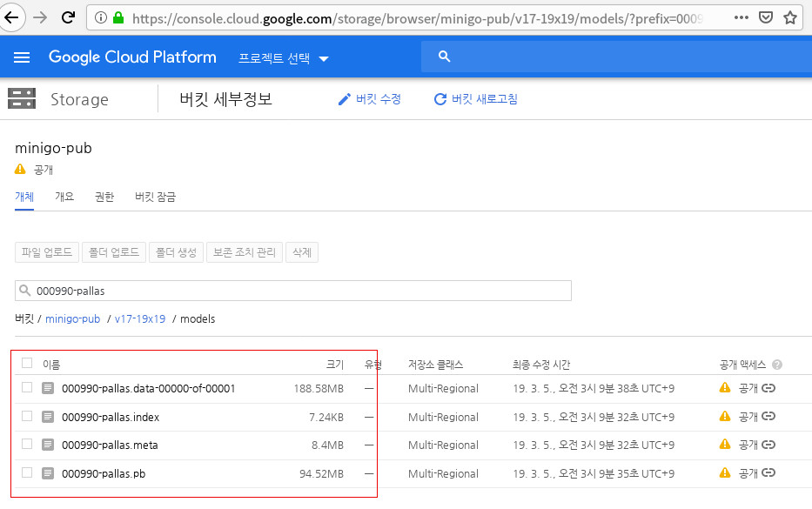812x509 pixels.
Task: Click the 이름 column header
Action: coord(51,365)
